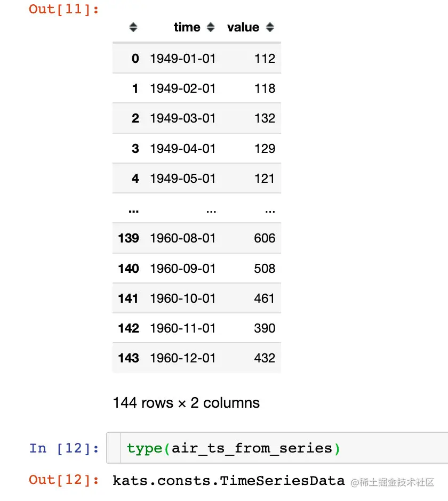Sort table by the index column arrows
Viewport: 448px width, 501px height.
tap(133, 27)
